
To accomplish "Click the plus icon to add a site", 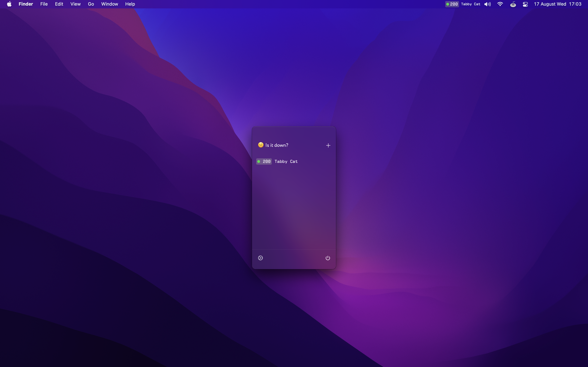I will (328, 145).
